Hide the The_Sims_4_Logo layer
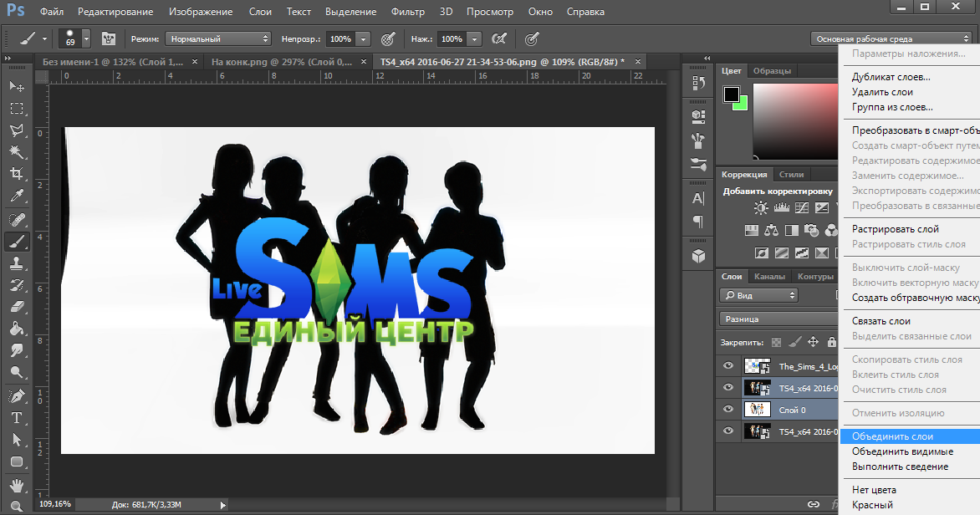Screen dimensions: 980x515 (728, 365)
